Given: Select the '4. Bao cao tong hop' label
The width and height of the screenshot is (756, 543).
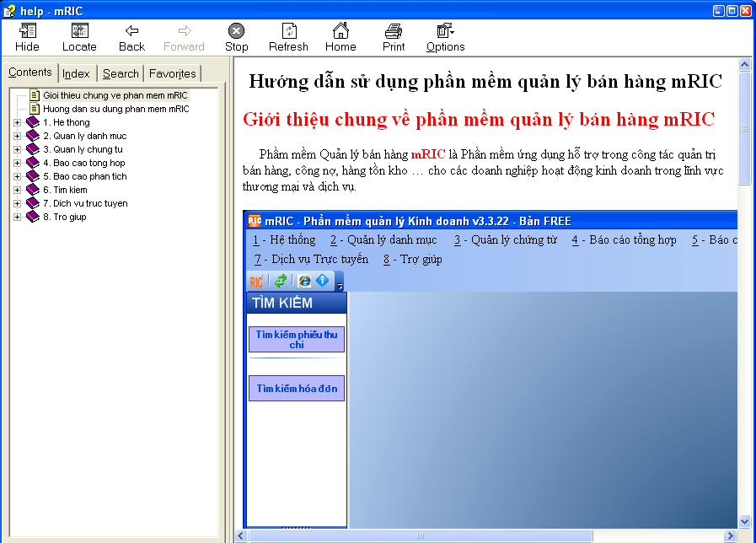Looking at the screenshot, I should (84, 163).
